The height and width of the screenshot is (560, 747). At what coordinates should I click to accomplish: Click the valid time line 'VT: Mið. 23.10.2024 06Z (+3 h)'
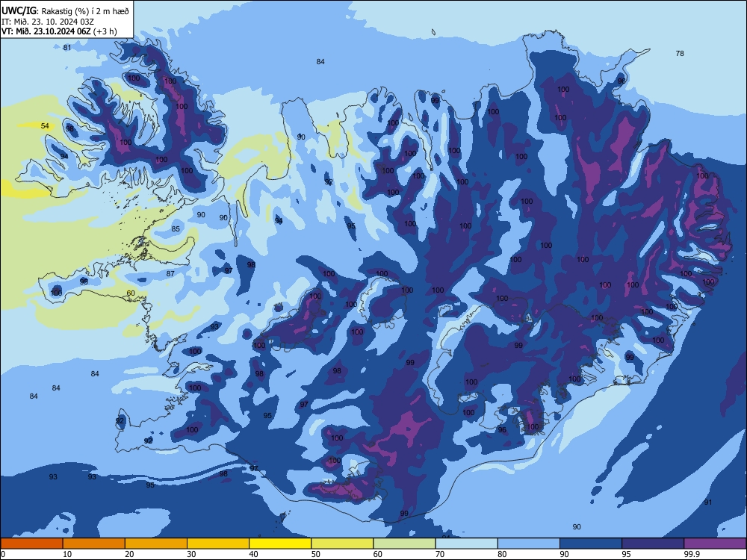59,31
